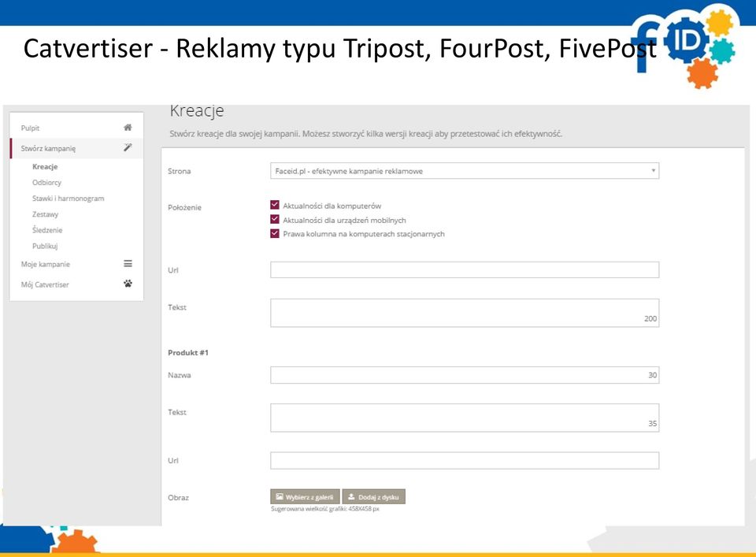Image resolution: width=756 pixels, height=557 pixels.
Task: Click the paw icon beside Mój Catvertiser
Action: [128, 284]
